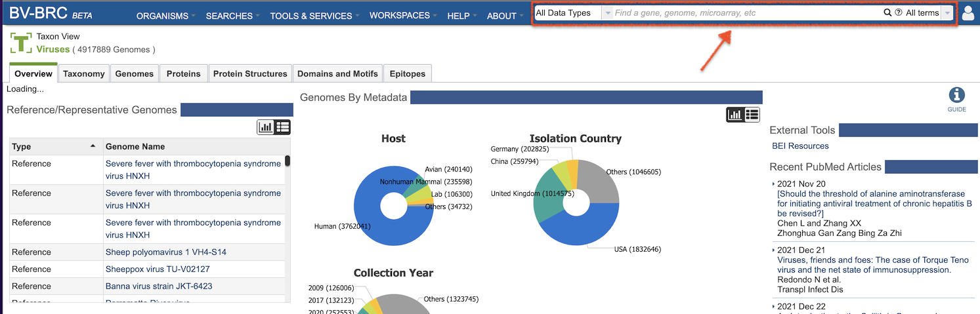Click the 'Lab (106300)' chart label
Viewport: 980px width, 314px height.
pos(452,194)
